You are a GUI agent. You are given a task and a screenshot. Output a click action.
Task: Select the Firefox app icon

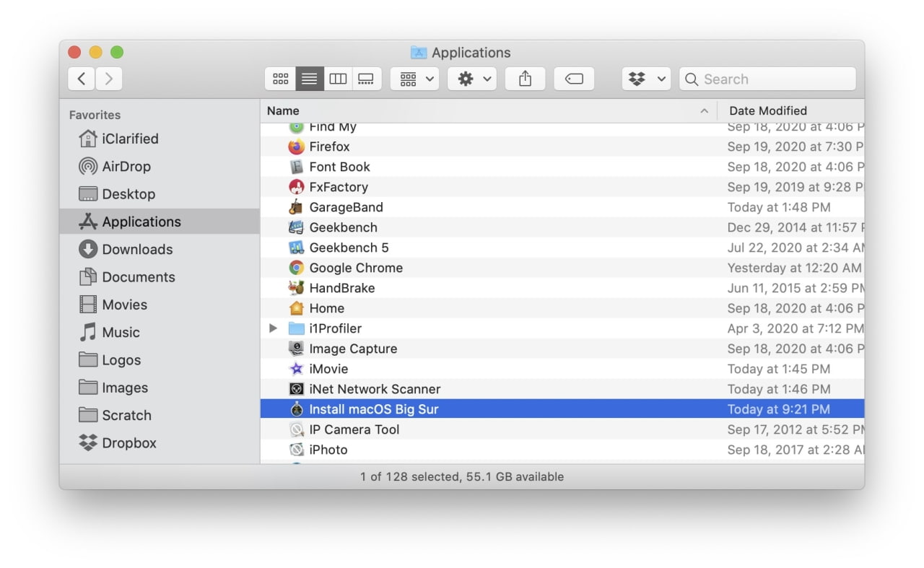[296, 147]
